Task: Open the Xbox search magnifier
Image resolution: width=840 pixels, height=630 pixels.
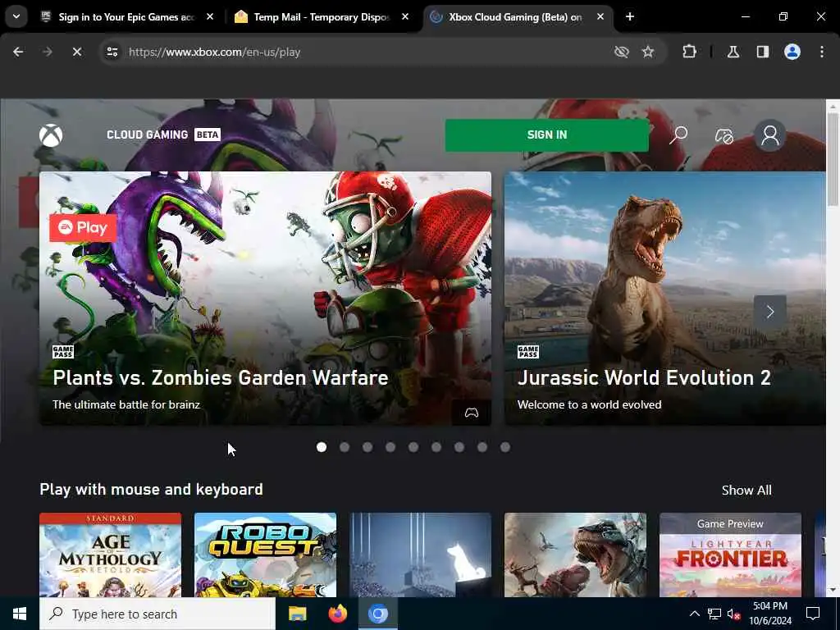Action: pyautogui.click(x=678, y=135)
